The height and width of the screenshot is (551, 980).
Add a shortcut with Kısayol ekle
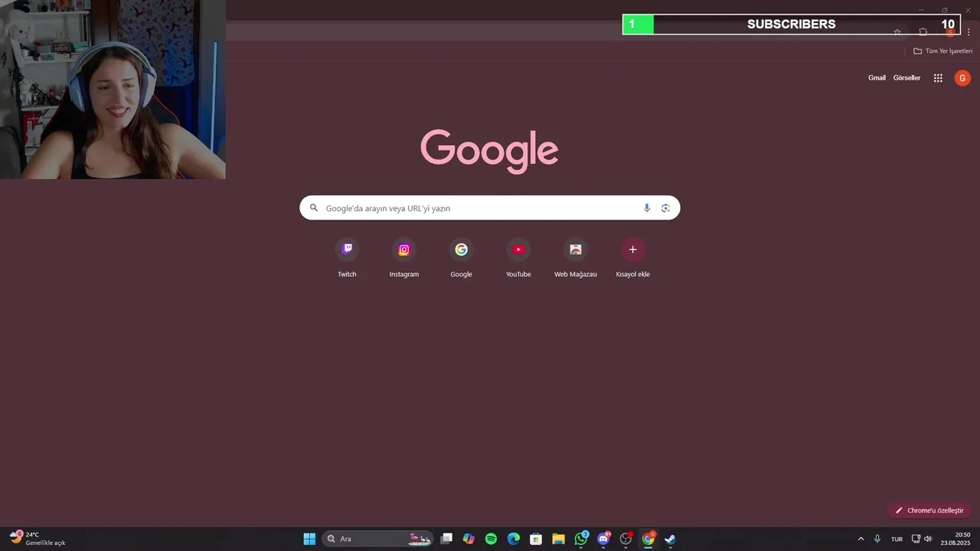point(632,259)
